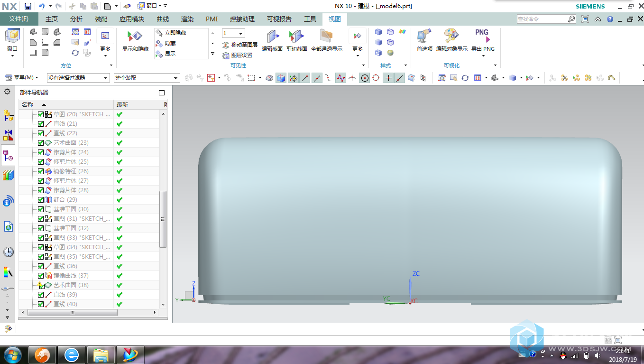The height and width of the screenshot is (364, 644).
Task: Open the Reuse Library books icon
Action: [x=8, y=176]
